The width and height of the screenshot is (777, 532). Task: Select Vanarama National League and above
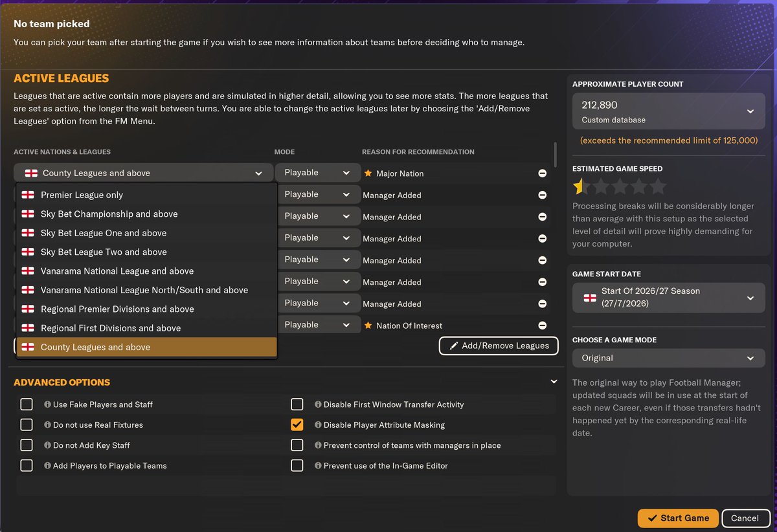pyautogui.click(x=147, y=271)
